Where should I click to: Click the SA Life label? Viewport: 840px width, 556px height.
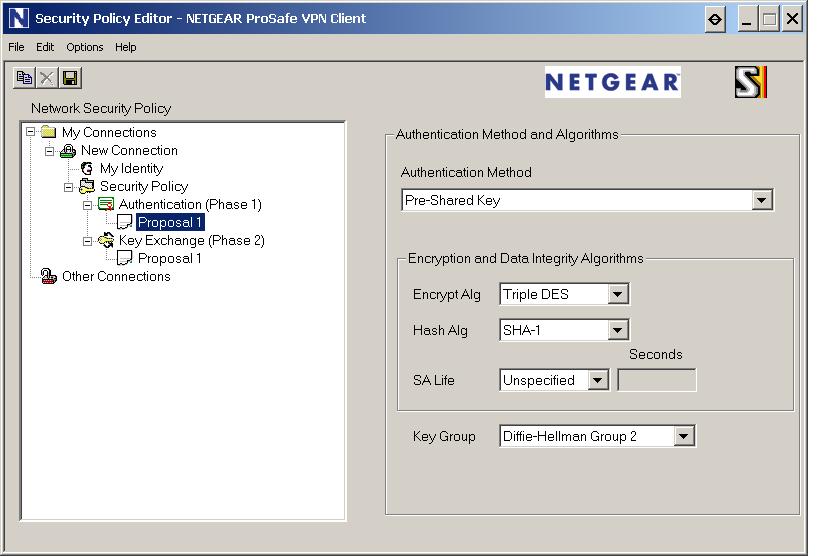(x=433, y=380)
